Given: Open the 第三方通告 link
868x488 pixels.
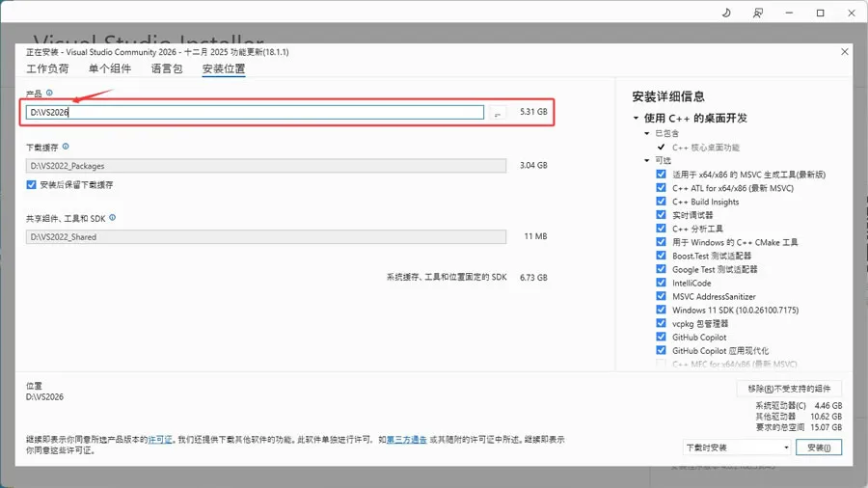Looking at the screenshot, I should point(406,440).
